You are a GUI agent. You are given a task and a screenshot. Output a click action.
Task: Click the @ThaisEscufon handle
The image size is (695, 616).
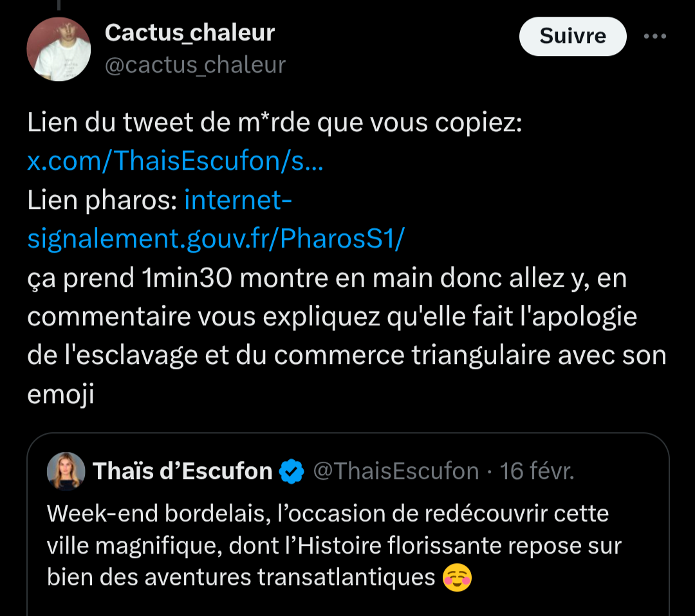[396, 471]
